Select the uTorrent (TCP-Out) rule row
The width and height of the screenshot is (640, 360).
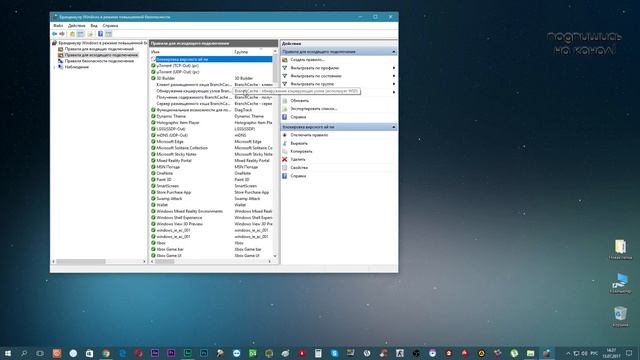click(211, 65)
